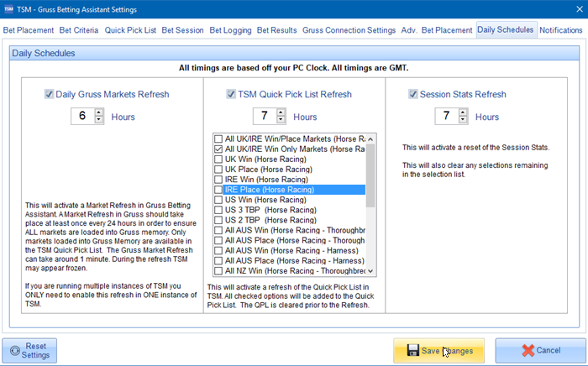Uncheck the Session Stats Refresh option
Screen dimensions: 588x366
click(x=412, y=95)
